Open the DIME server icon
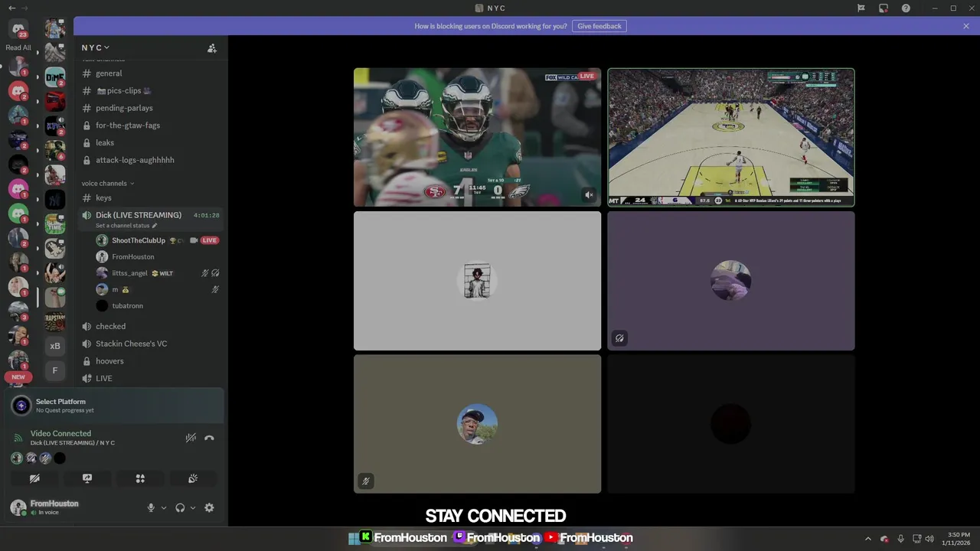The image size is (980, 551). [55, 77]
